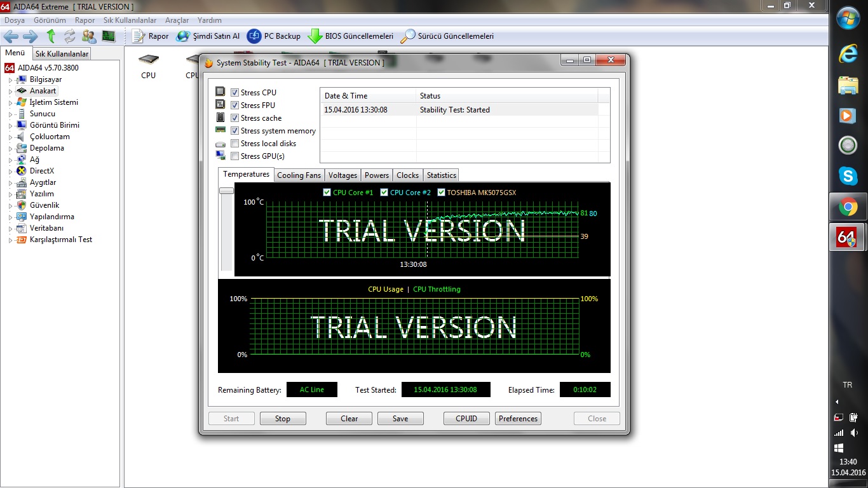Toggle CPU Core #1 graph checkbox

[327, 193]
